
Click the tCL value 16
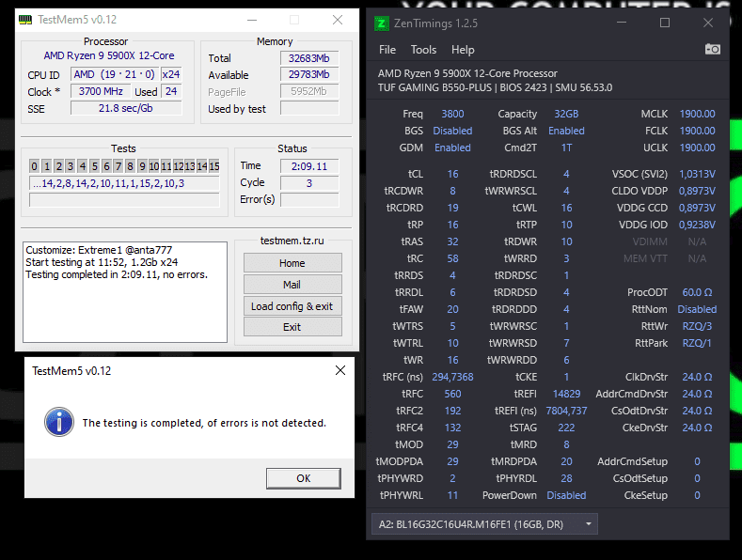pyautogui.click(x=453, y=174)
